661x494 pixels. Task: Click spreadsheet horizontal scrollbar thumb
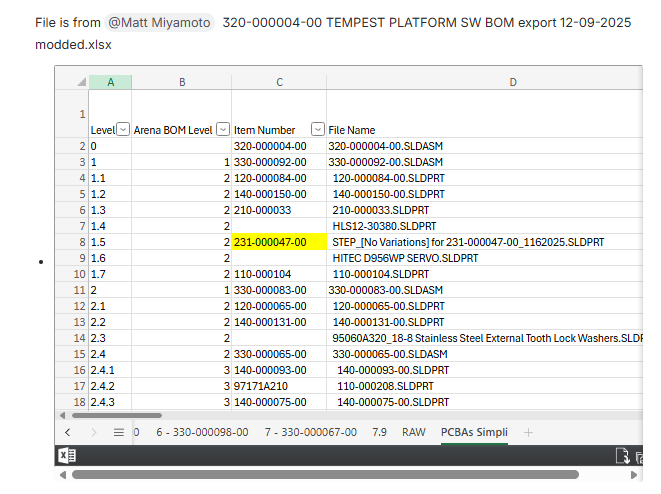click(117, 416)
